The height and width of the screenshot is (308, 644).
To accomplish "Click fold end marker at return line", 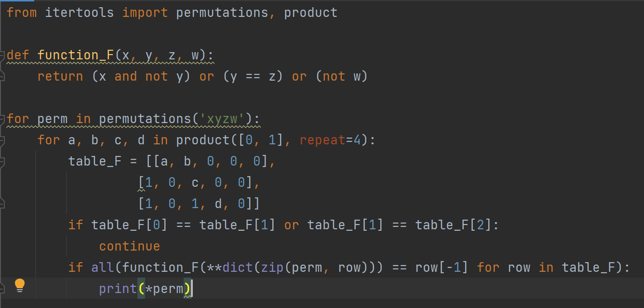I will [3, 76].
